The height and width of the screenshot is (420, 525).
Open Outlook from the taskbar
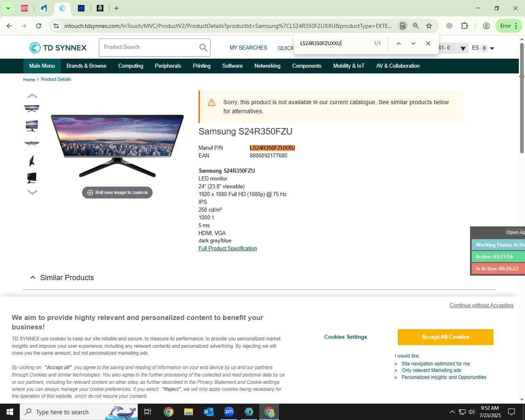click(x=209, y=412)
